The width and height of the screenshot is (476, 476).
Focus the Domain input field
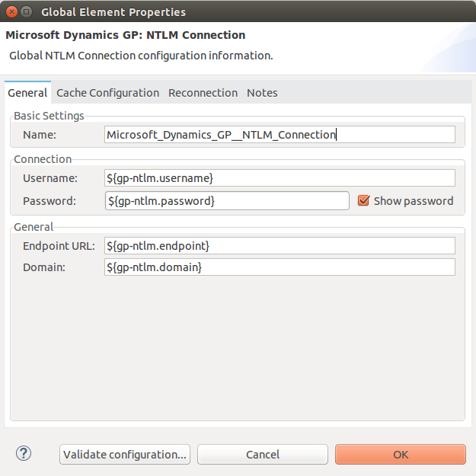[280, 267]
